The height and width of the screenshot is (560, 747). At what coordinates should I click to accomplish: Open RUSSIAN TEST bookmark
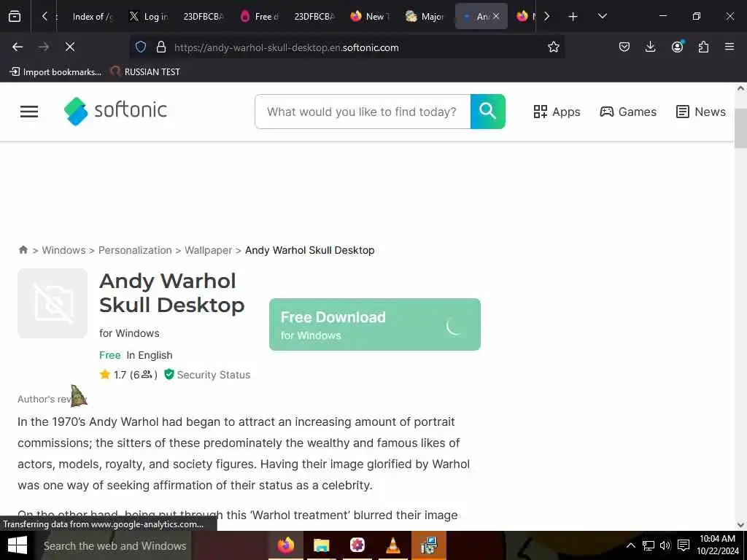tap(145, 72)
